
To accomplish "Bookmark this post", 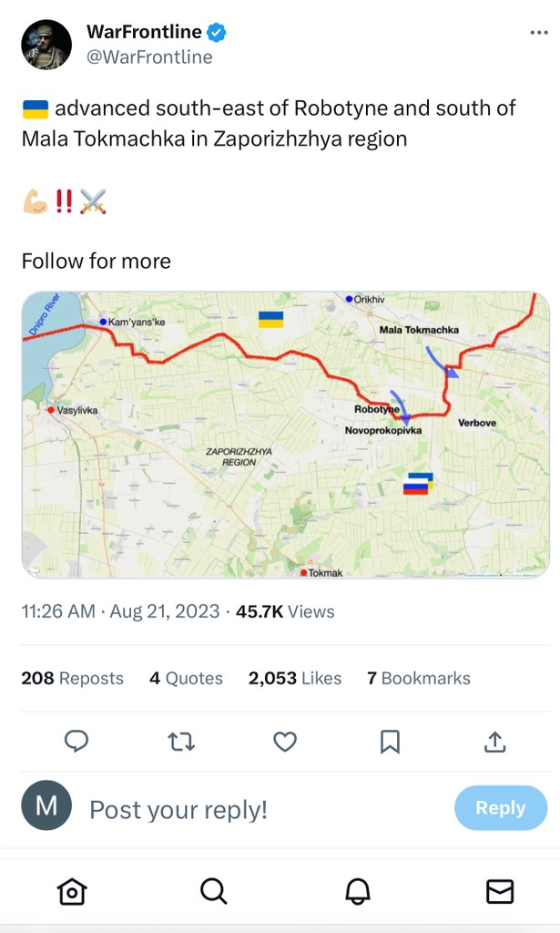I will [x=390, y=742].
